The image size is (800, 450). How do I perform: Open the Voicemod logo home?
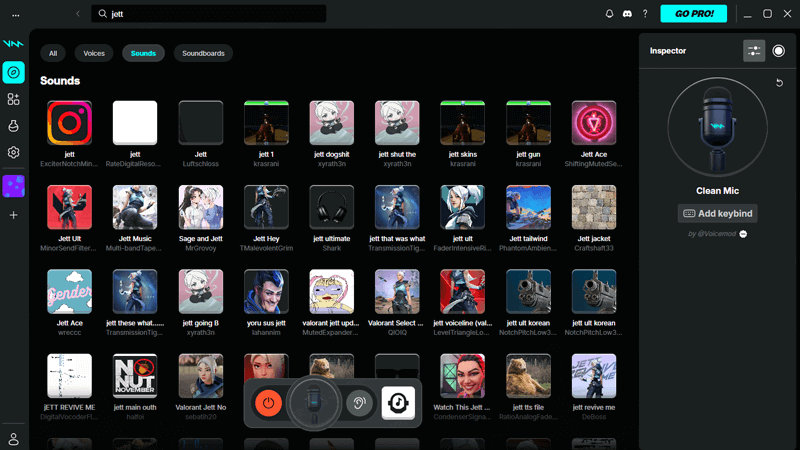pos(13,44)
